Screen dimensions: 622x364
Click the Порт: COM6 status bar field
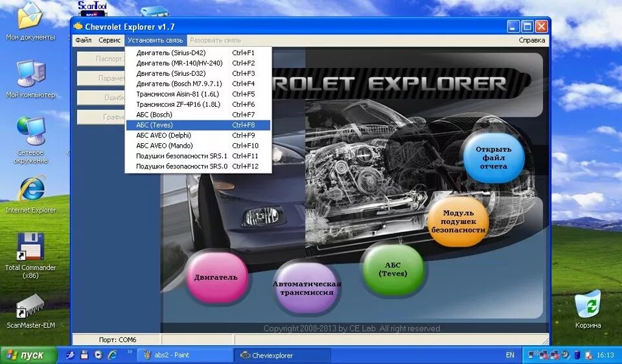click(x=117, y=340)
